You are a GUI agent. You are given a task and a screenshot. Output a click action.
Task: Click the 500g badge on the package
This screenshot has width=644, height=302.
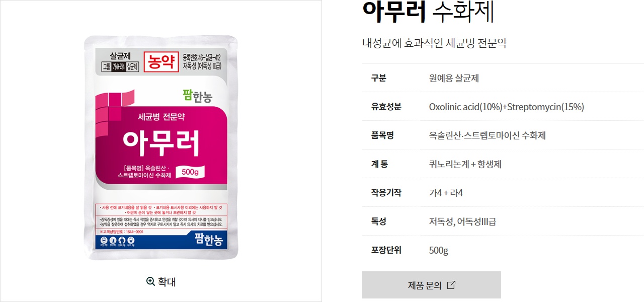(x=190, y=172)
